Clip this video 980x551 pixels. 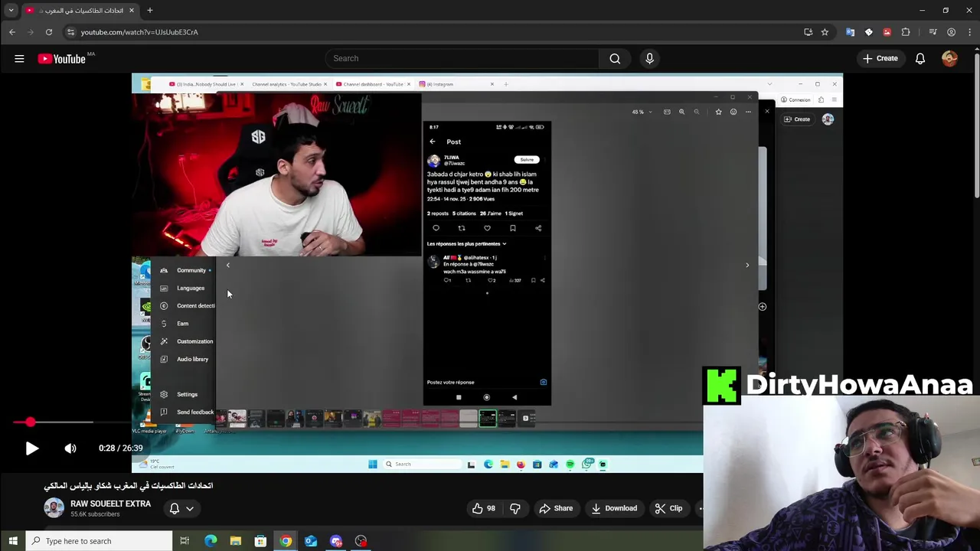tap(668, 508)
